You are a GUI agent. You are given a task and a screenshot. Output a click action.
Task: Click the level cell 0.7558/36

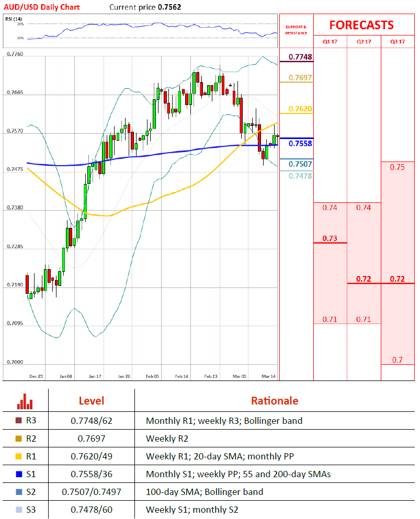tap(92, 475)
